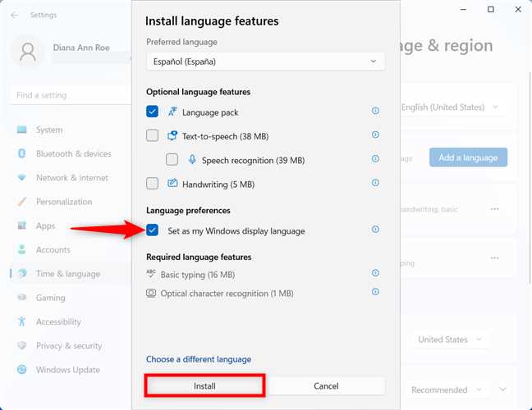Viewport: 532px width, 410px height.
Task: Toggle Set as my Windows display language
Action: point(153,230)
